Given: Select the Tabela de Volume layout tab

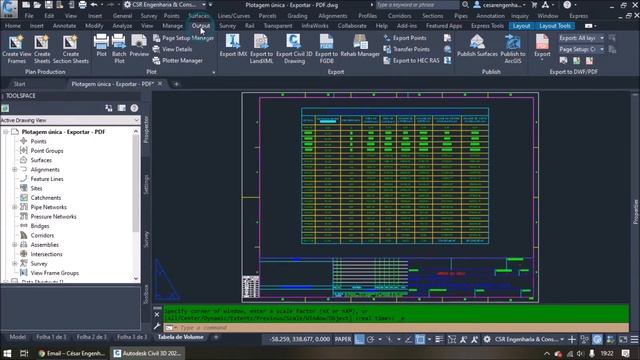Looking at the screenshot, I should tap(180, 337).
